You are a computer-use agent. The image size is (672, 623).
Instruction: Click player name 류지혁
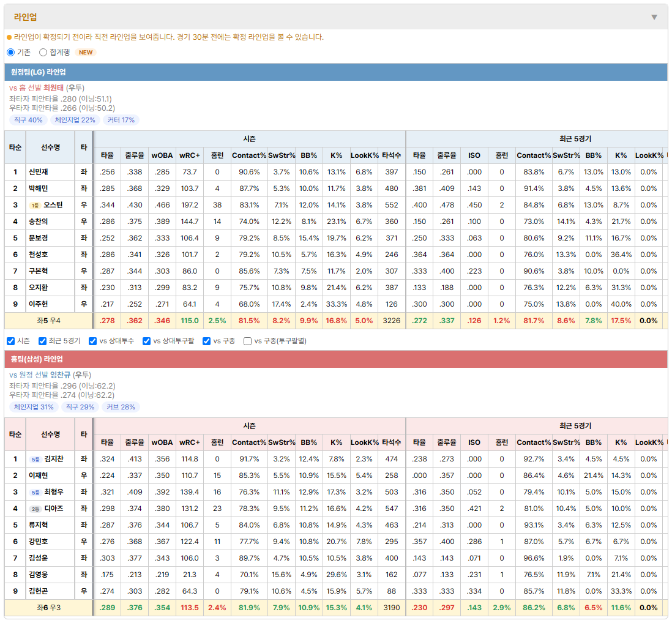[38, 525]
